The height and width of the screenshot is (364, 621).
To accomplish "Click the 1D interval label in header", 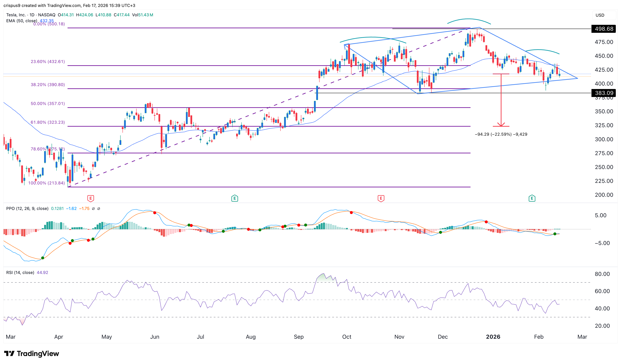I will coord(32,15).
